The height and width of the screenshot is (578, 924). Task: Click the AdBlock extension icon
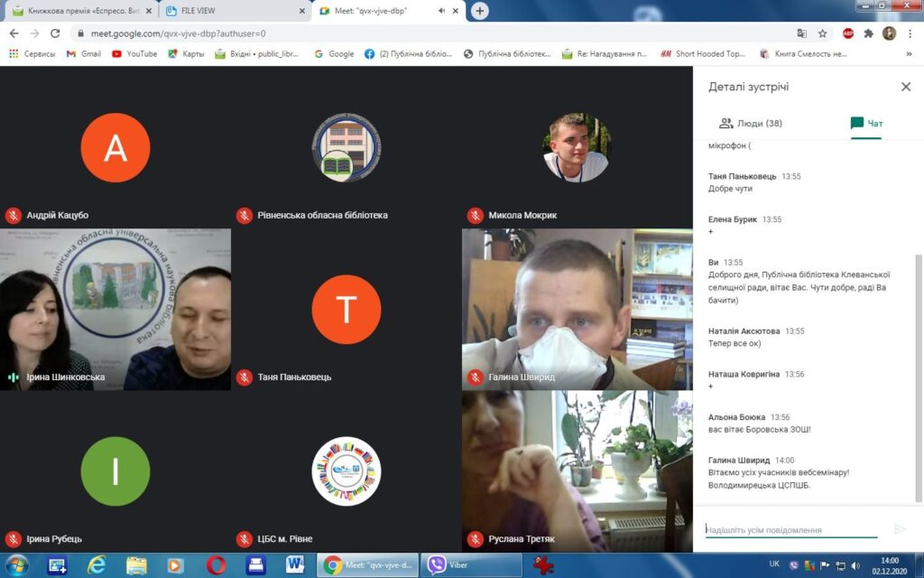click(x=847, y=33)
